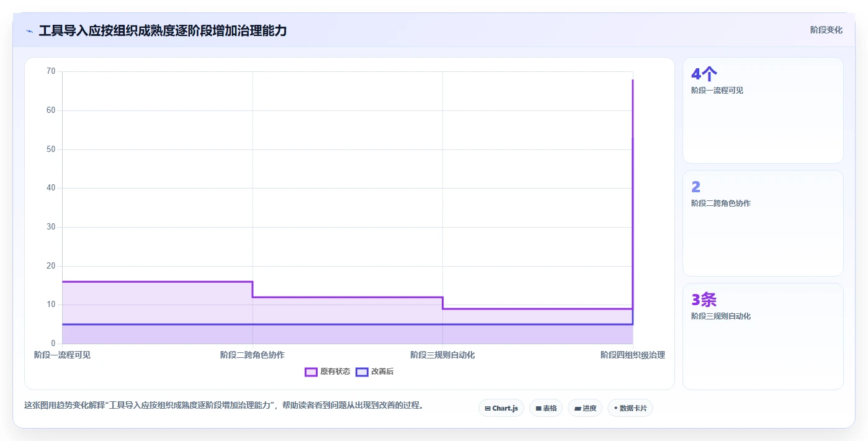This screenshot has width=868, height=441.
Task: Toggle the 原有状态 legend item
Action: coord(328,372)
